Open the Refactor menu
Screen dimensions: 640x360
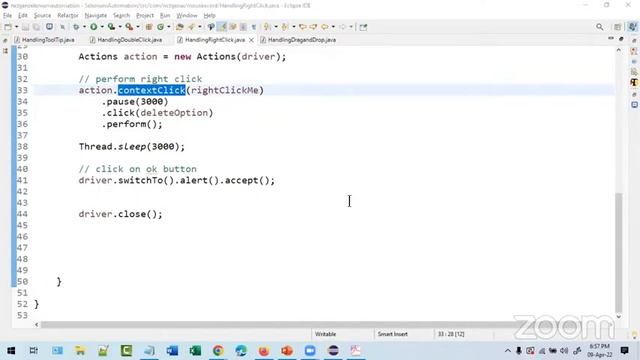tap(68, 16)
